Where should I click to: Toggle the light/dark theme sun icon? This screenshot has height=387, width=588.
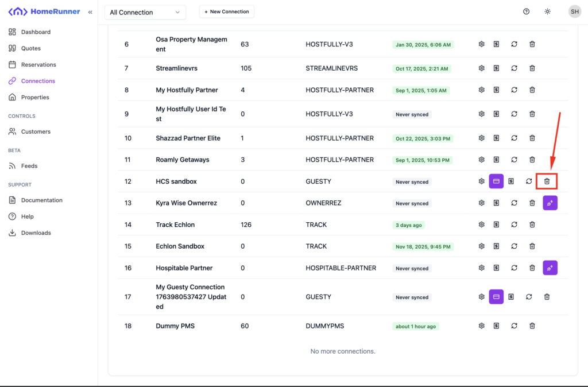point(548,12)
